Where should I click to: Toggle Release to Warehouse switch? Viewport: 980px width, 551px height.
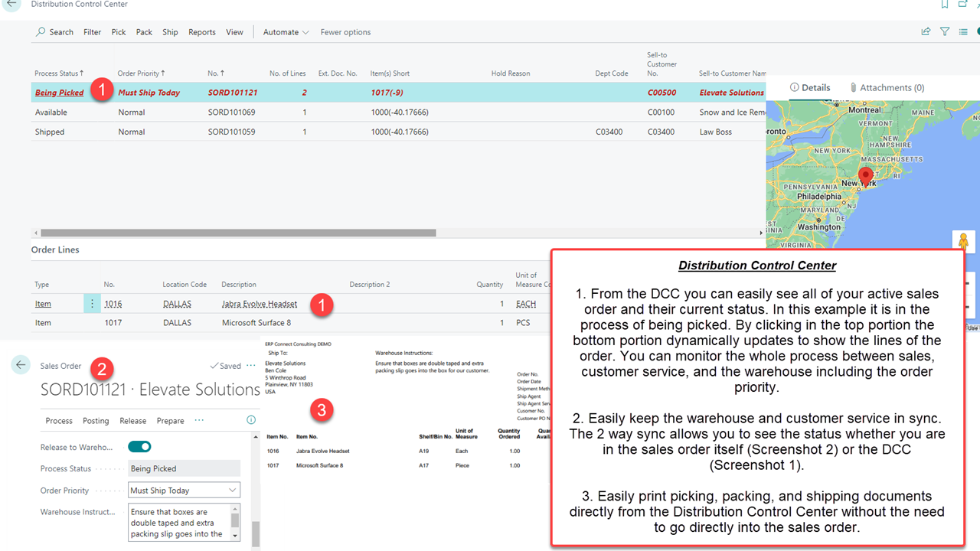(139, 447)
